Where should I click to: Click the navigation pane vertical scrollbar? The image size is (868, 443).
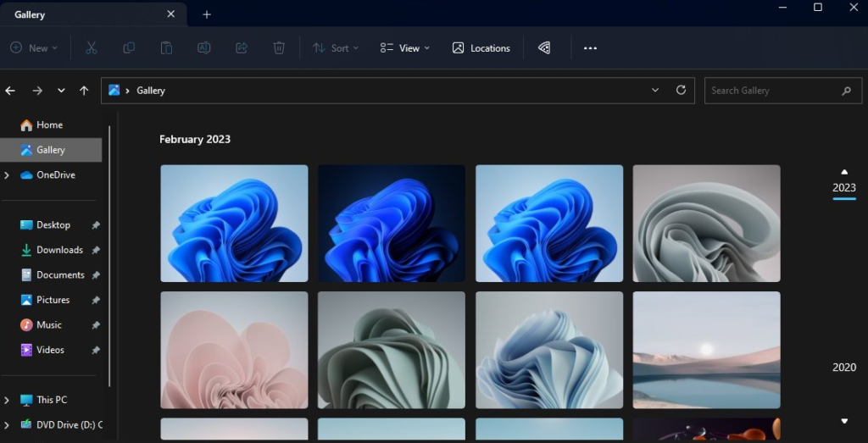[109, 256]
